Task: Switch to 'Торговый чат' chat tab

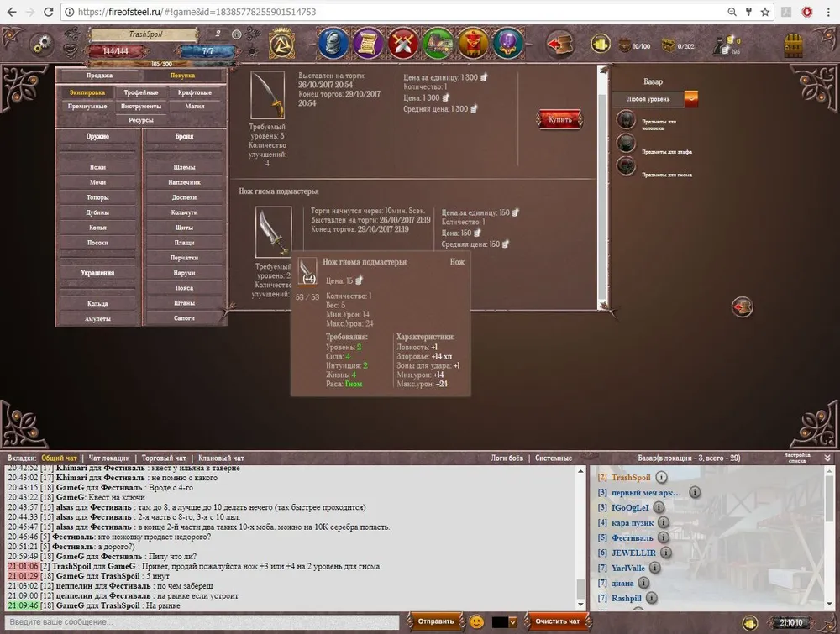Action: tap(164, 458)
